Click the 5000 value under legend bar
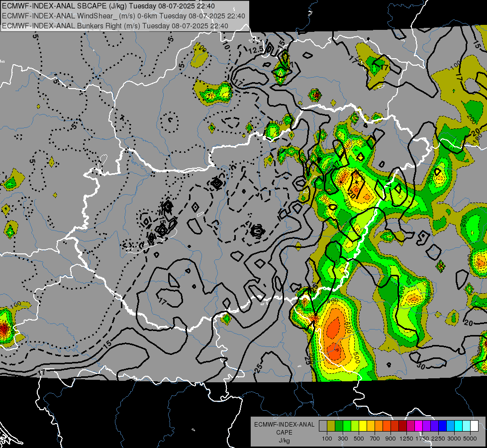 tap(470, 439)
